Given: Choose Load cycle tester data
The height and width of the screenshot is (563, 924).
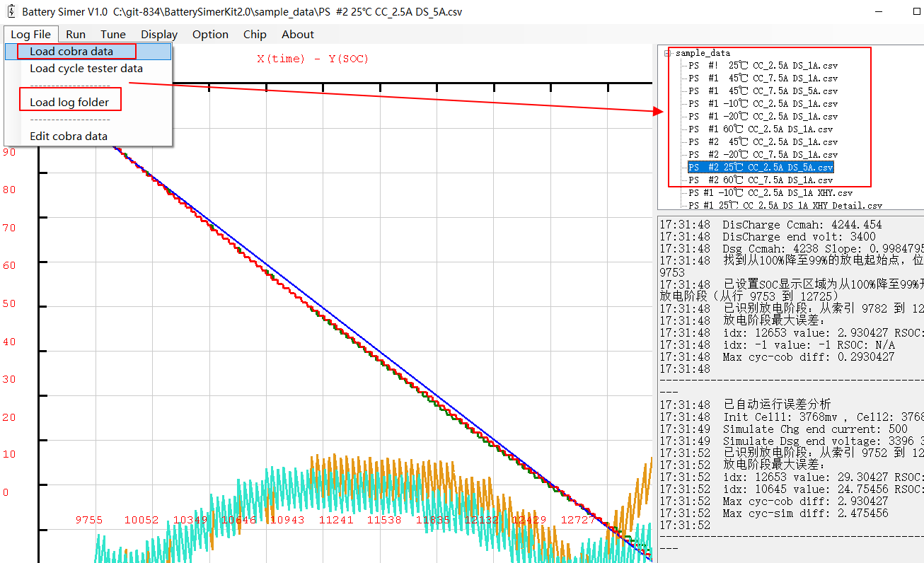Looking at the screenshot, I should click(88, 69).
